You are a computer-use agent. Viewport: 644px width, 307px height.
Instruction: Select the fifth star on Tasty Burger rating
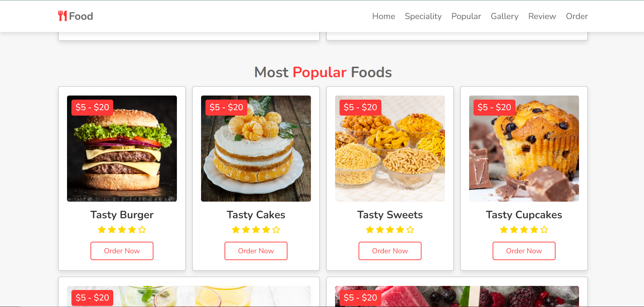click(x=142, y=229)
